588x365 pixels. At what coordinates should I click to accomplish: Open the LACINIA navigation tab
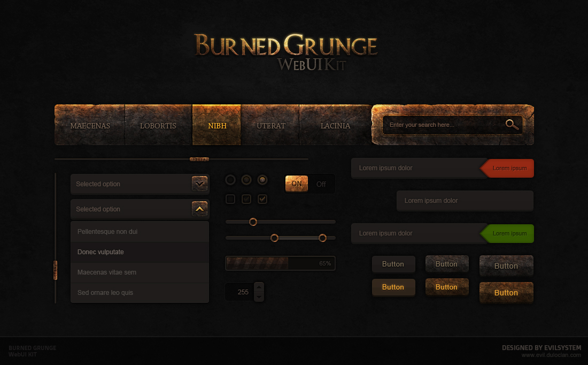(335, 126)
